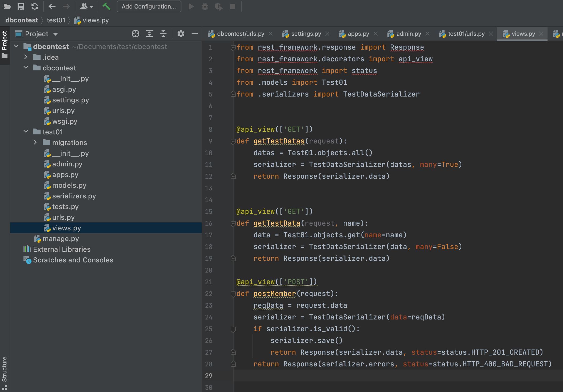Expand the migrations folder
The height and width of the screenshot is (392, 563).
pos(35,142)
